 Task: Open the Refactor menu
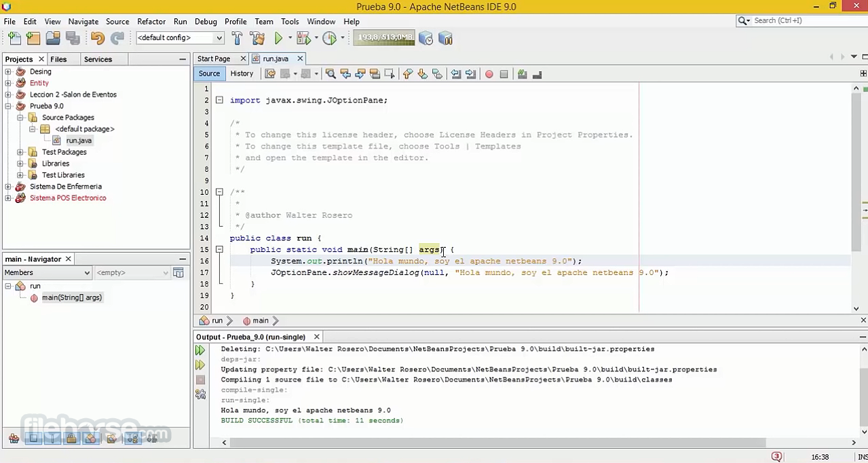coord(151,21)
